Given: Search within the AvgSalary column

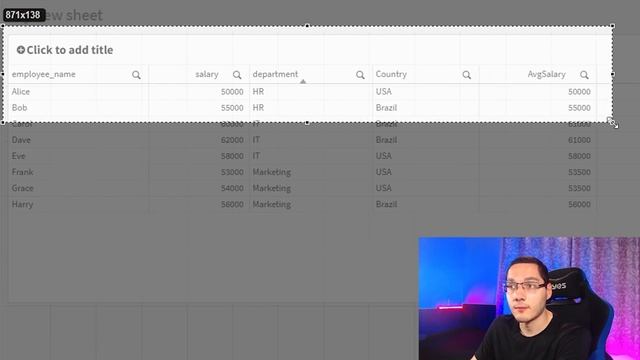Looking at the screenshot, I should (x=584, y=75).
